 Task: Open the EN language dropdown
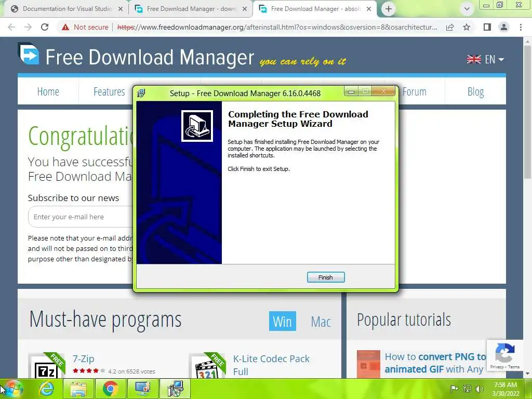tap(495, 59)
